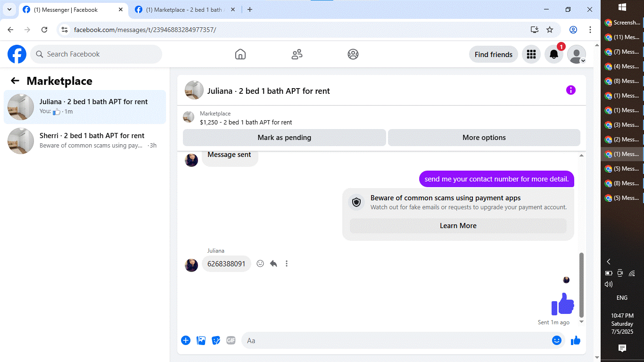Click the Find friends button

pos(494,54)
